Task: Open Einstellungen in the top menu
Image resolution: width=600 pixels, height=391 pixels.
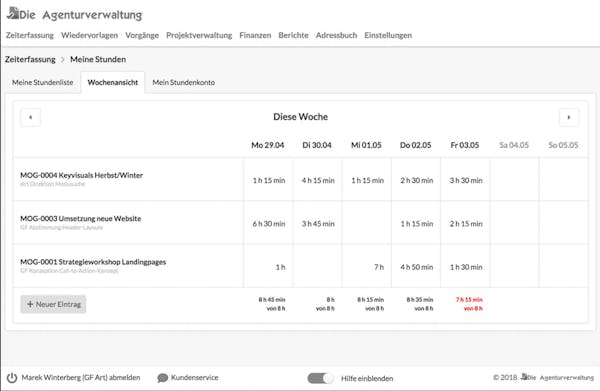Action: pos(388,35)
